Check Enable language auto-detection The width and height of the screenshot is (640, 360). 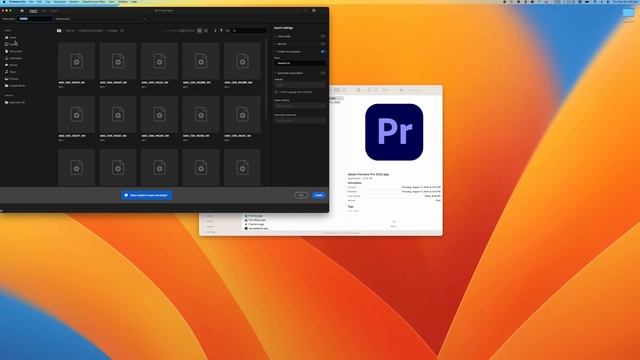[x=276, y=92]
